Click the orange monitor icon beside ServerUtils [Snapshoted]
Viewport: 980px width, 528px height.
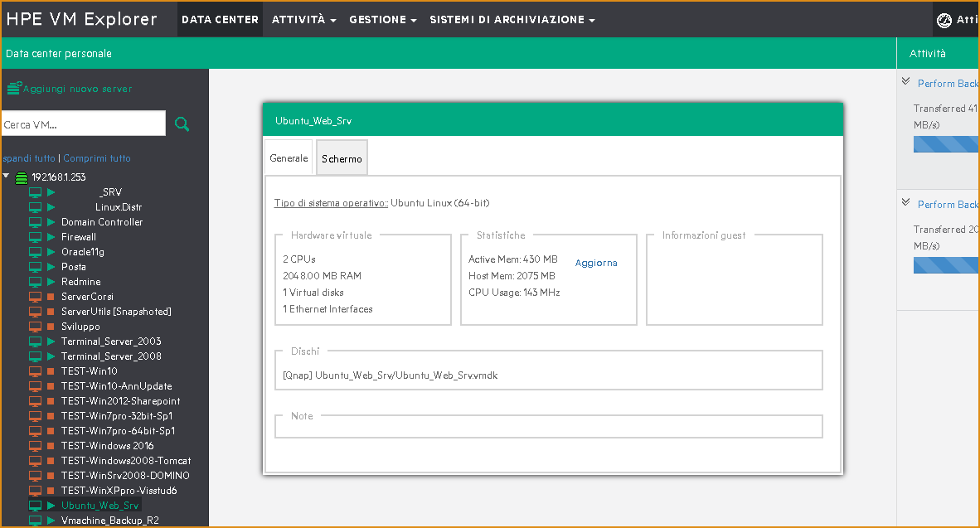[35, 312]
